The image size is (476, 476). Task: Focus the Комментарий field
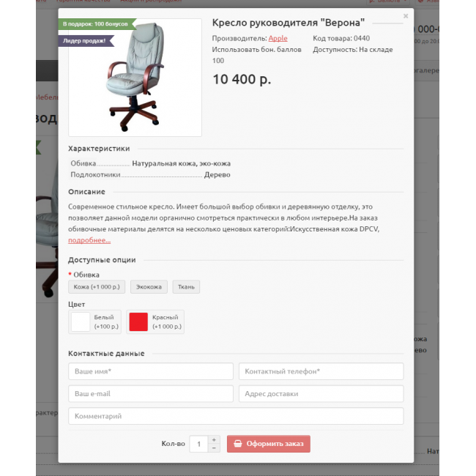pyautogui.click(x=237, y=416)
